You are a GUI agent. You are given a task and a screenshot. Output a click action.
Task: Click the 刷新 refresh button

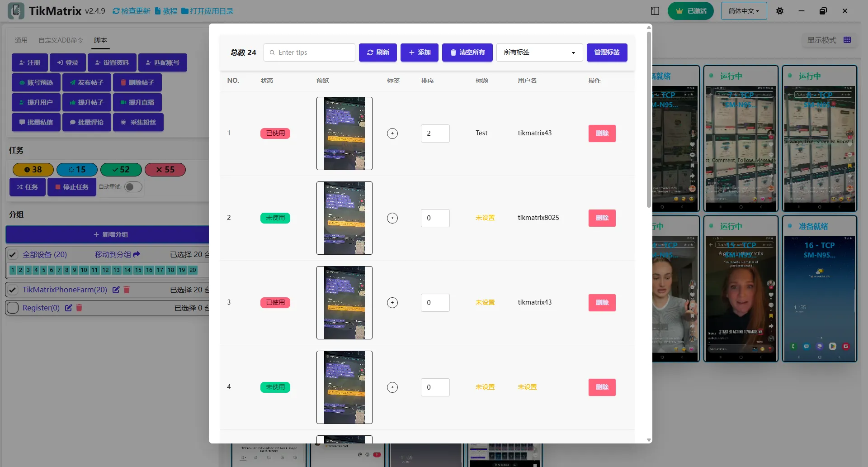click(x=377, y=52)
